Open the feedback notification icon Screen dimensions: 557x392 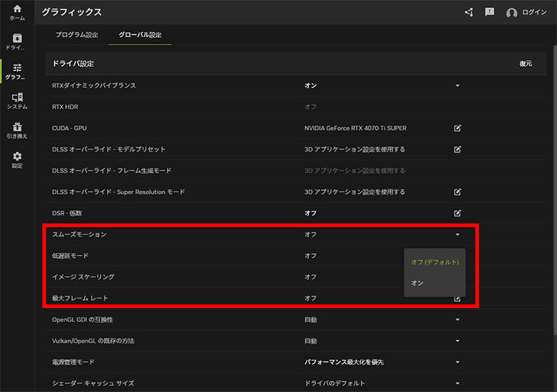pos(489,12)
